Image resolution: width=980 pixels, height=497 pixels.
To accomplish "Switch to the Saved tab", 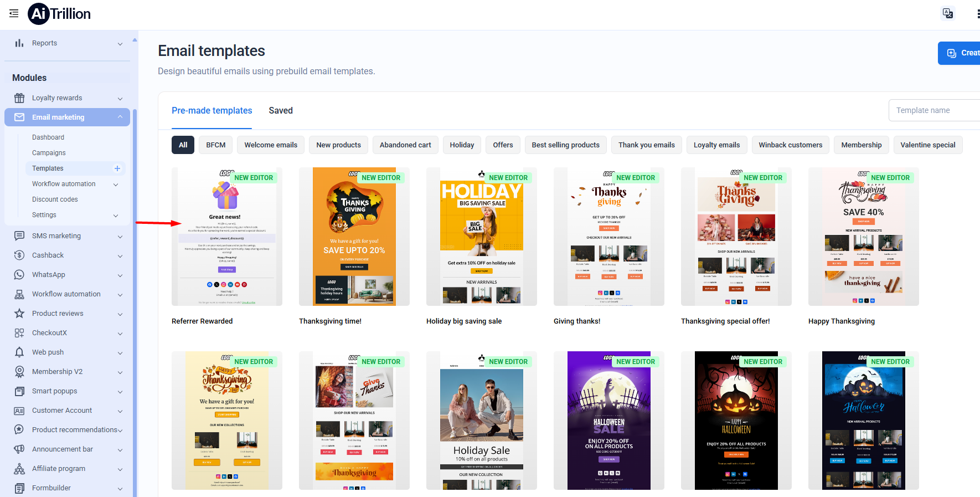I will pyautogui.click(x=281, y=110).
